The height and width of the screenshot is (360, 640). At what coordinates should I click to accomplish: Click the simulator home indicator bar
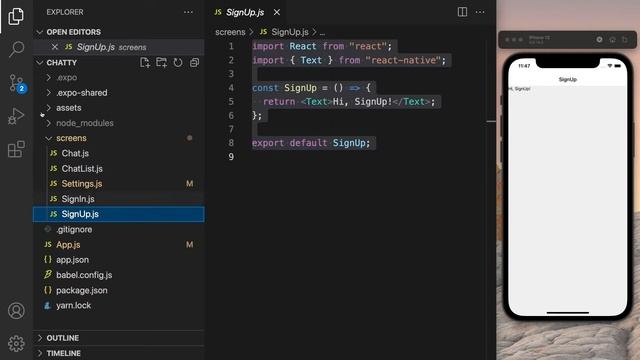click(x=567, y=313)
